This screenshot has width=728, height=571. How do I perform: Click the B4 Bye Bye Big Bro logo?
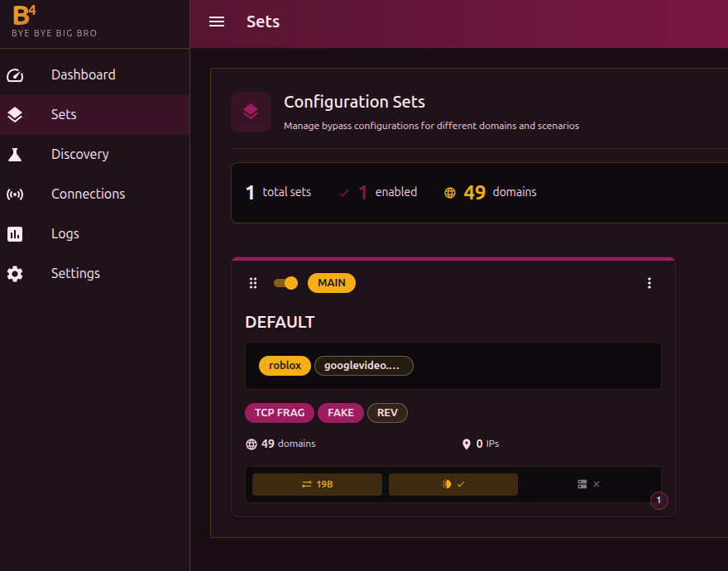click(x=54, y=22)
